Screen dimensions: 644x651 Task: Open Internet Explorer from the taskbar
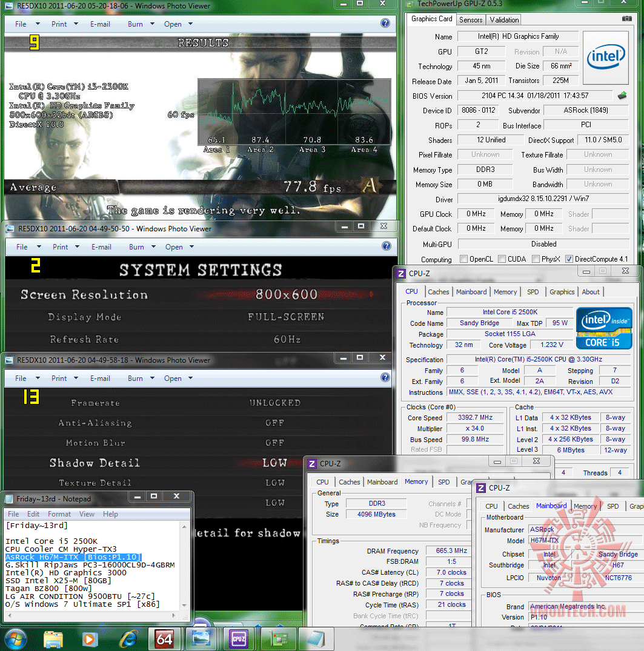(x=129, y=639)
